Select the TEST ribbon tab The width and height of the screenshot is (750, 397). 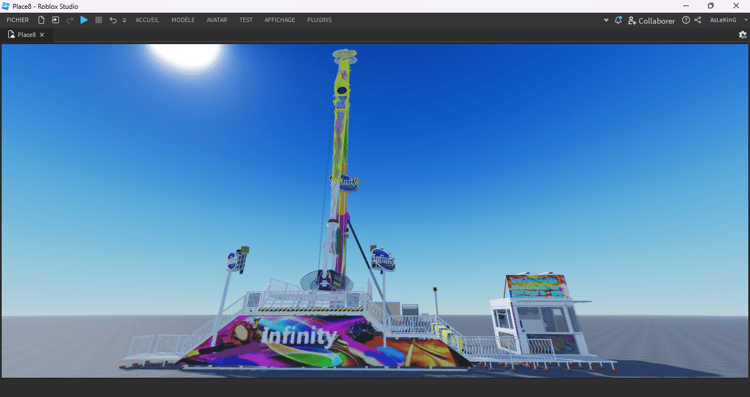246,20
